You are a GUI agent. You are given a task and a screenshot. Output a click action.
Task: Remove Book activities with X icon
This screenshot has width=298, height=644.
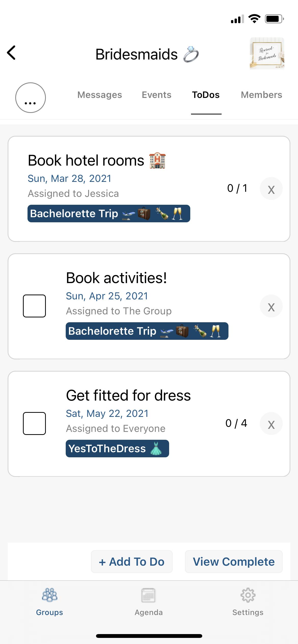click(x=271, y=306)
